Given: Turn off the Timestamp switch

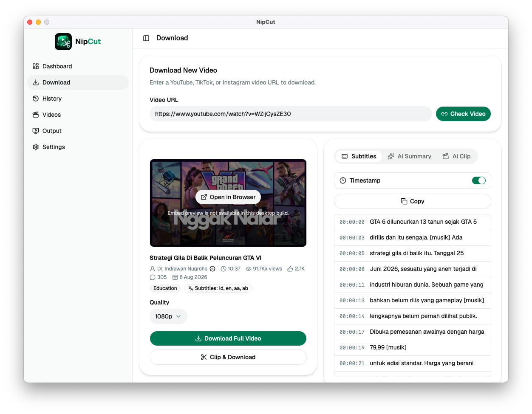Looking at the screenshot, I should (479, 180).
